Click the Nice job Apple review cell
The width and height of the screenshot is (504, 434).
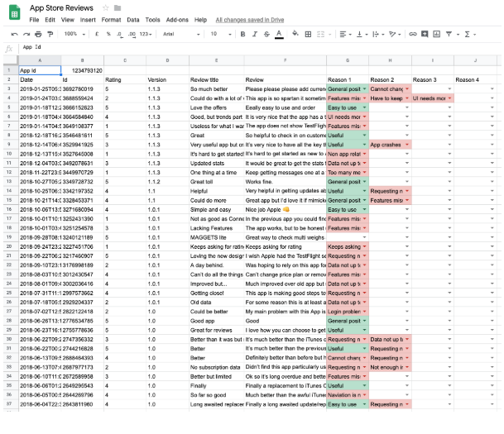pyautogui.click(x=286, y=210)
